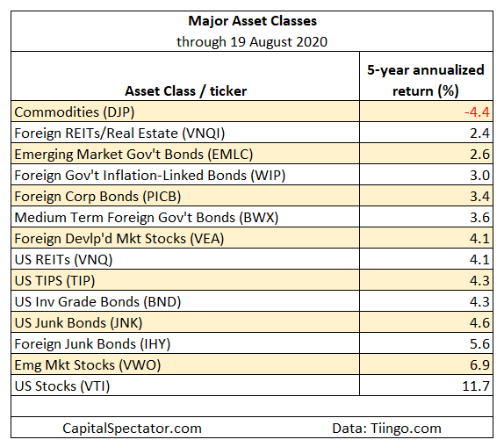Click the Asset Class / ticker column header
The image size is (504, 447).
point(185,91)
